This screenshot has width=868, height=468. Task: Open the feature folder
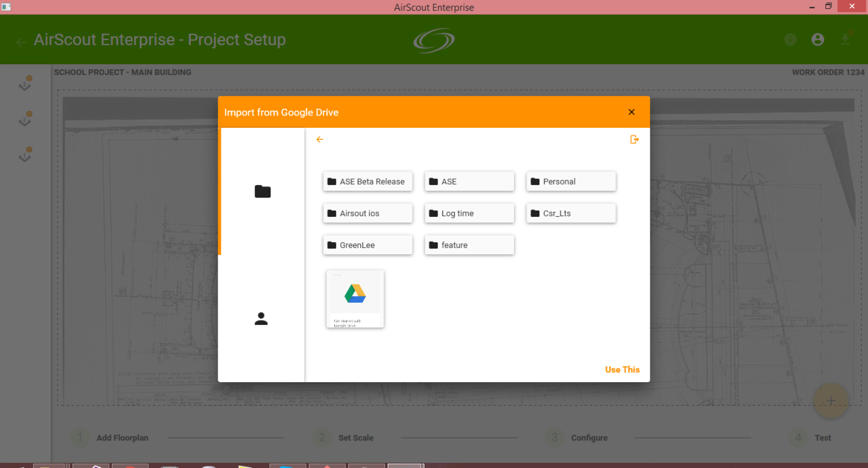pyautogui.click(x=469, y=245)
